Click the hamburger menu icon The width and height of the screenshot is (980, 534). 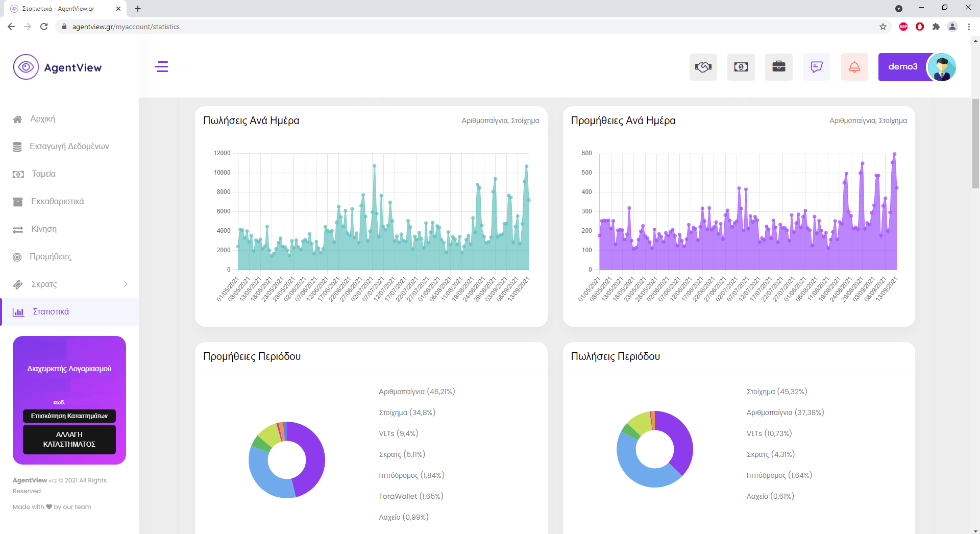coord(161,67)
